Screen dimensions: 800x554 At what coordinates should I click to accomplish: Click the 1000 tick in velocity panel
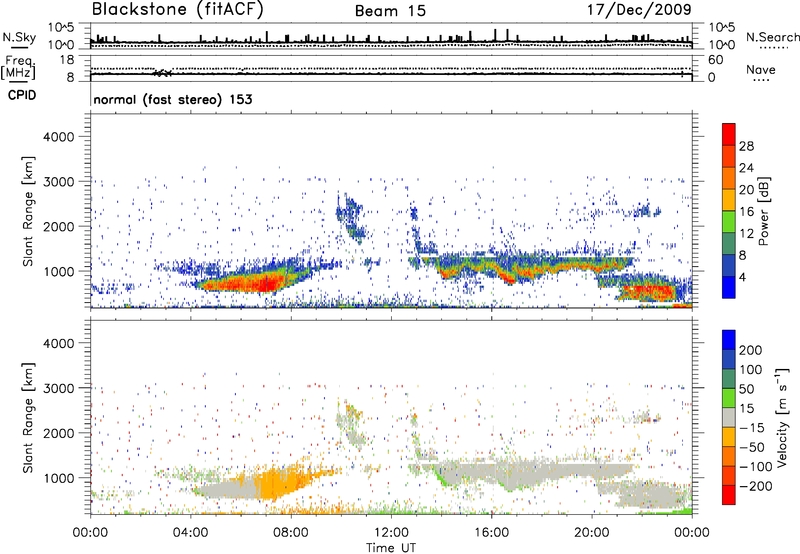click(x=58, y=478)
